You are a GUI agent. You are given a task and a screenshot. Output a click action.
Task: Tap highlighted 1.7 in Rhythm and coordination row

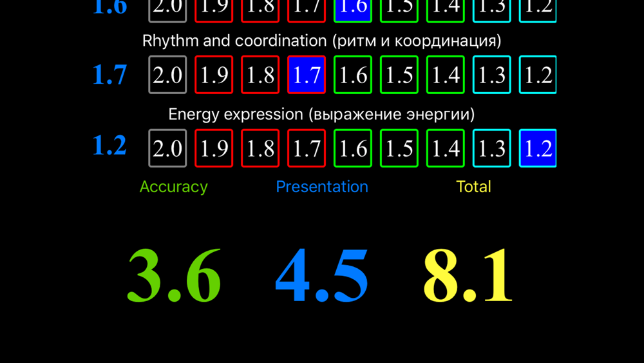coord(307,75)
